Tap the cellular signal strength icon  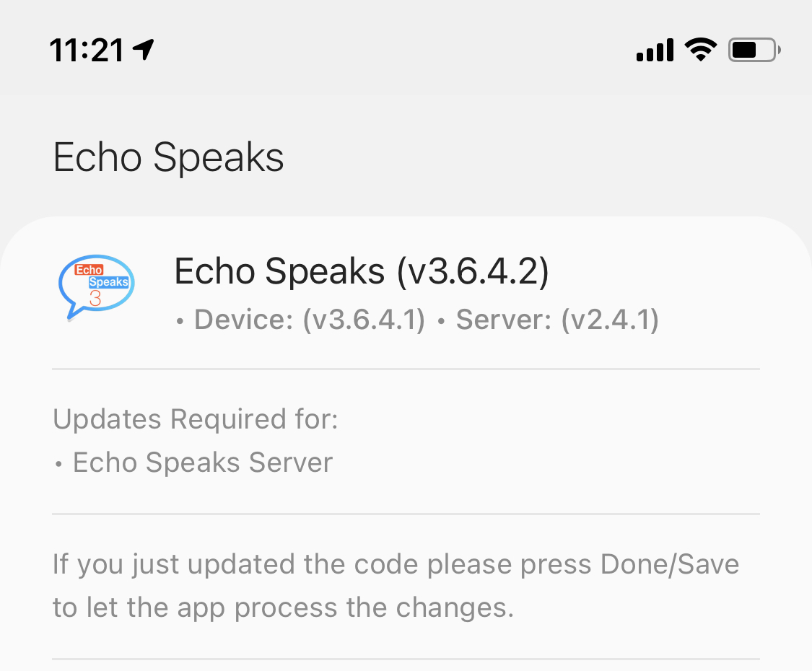[654, 49]
